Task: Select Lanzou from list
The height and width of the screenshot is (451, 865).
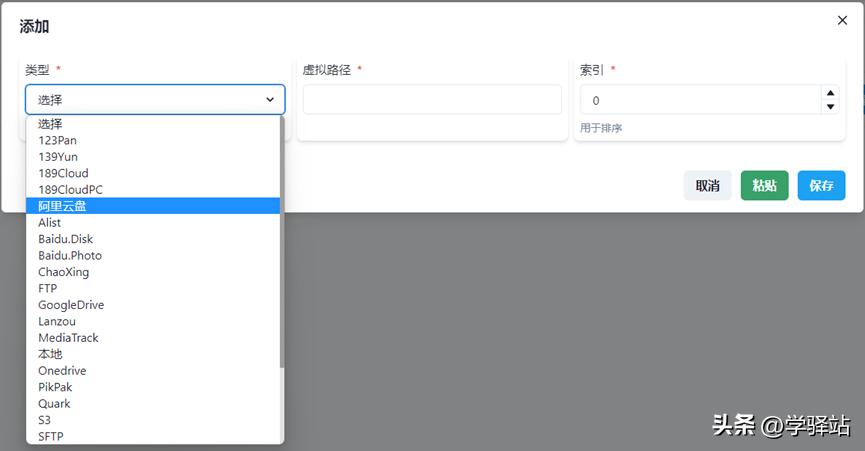Action: (153, 321)
